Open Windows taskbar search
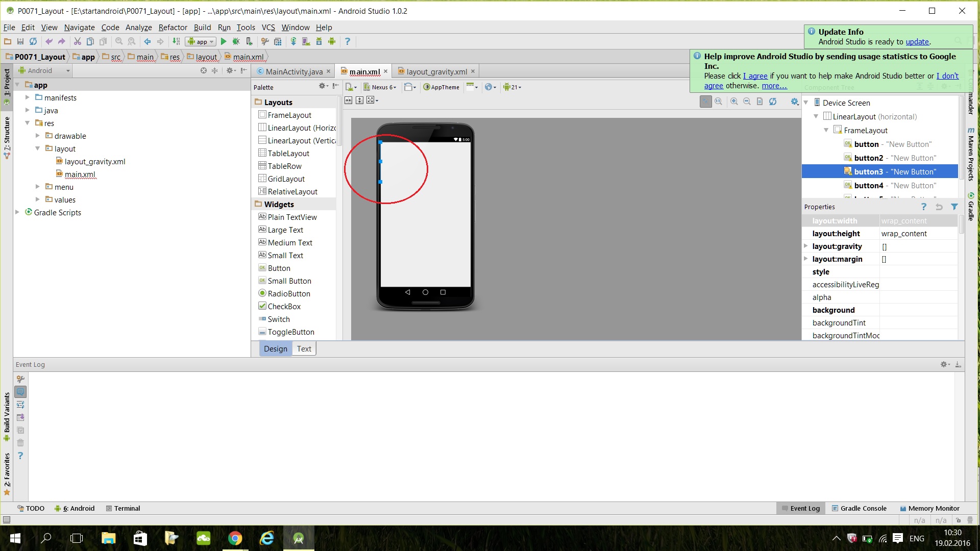 (x=46, y=538)
